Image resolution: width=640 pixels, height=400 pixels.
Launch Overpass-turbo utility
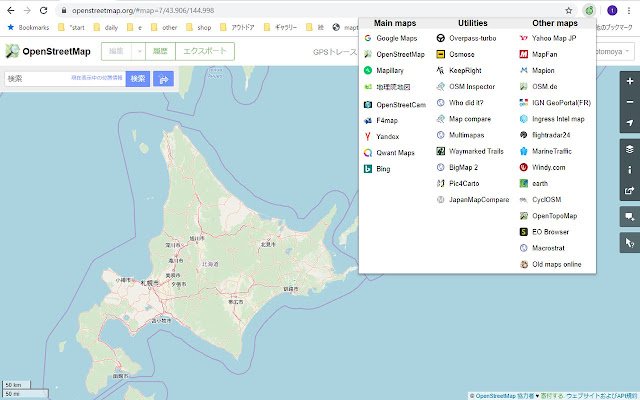tap(466, 38)
